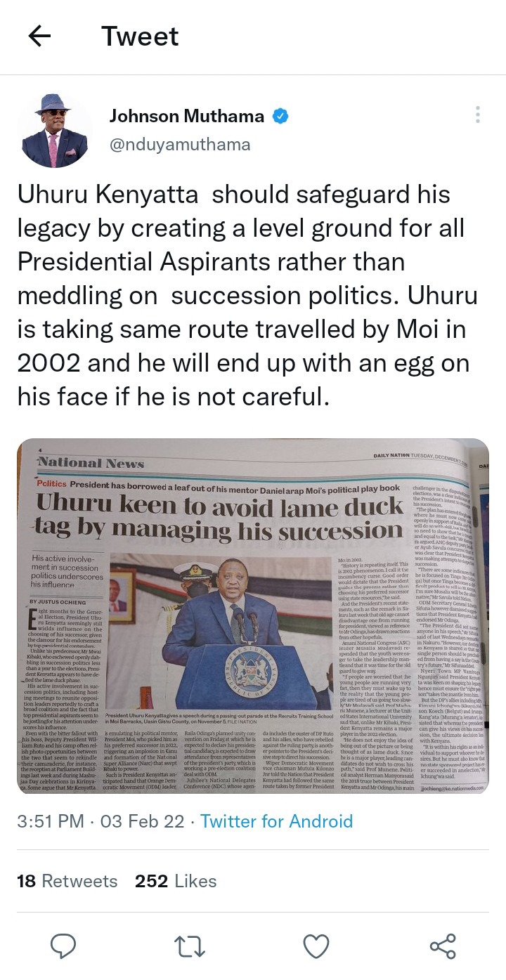This screenshot has width=506, height=980.
Task: Open the newspaper clipping image
Action: (x=253, y=617)
